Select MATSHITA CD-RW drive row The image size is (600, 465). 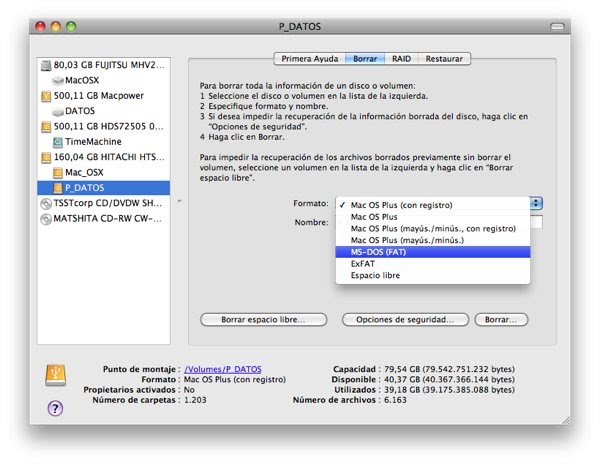[104, 219]
